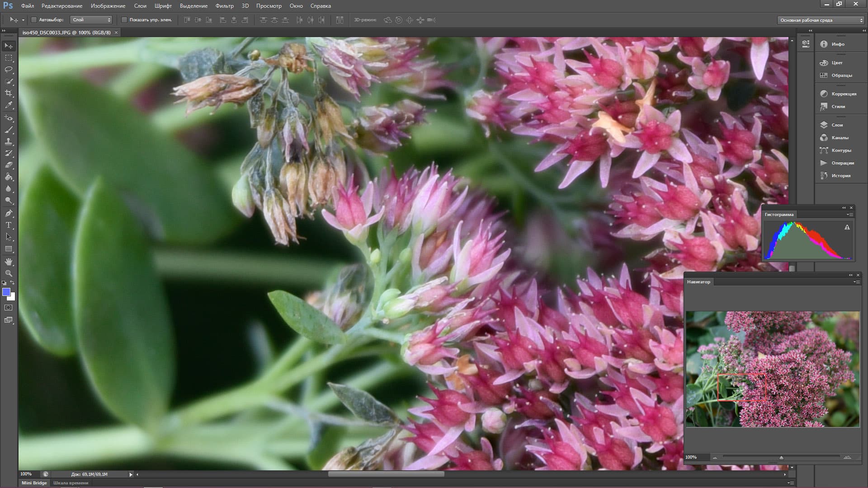Open the Навигатор panel options menu
Screen dimensions: 868x488
click(856, 282)
